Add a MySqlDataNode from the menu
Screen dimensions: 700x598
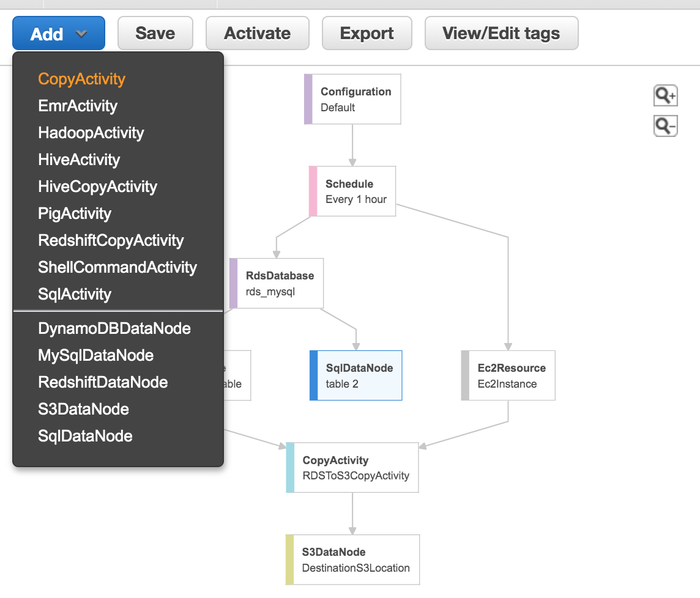click(95, 355)
